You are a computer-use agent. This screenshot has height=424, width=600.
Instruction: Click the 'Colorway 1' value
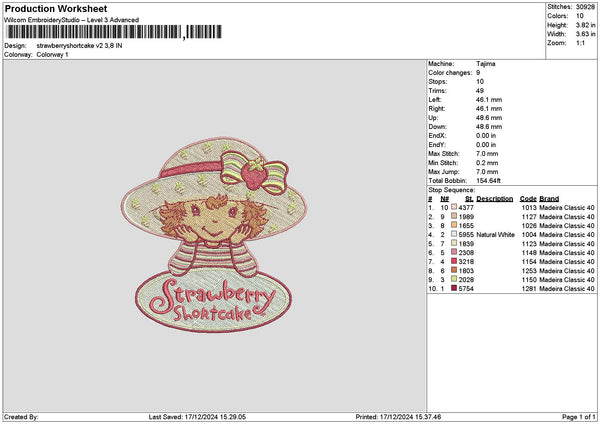click(52, 55)
